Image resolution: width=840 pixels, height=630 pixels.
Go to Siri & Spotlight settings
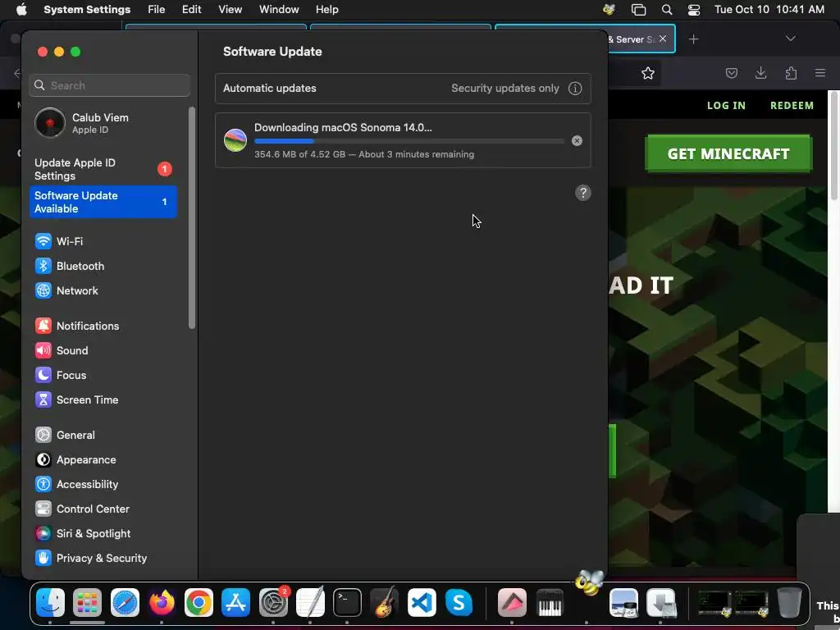tap(83, 533)
